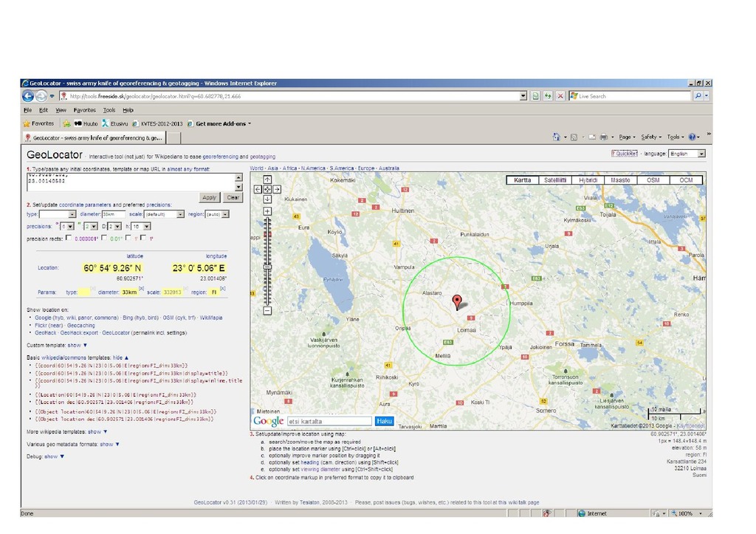Expand Custom template show toggle

77,346
